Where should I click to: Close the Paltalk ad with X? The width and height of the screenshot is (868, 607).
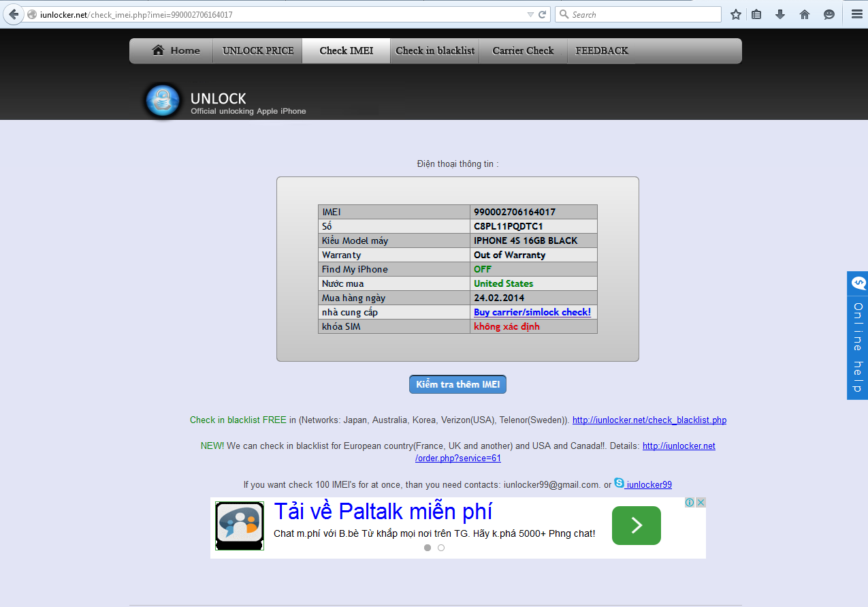701,503
